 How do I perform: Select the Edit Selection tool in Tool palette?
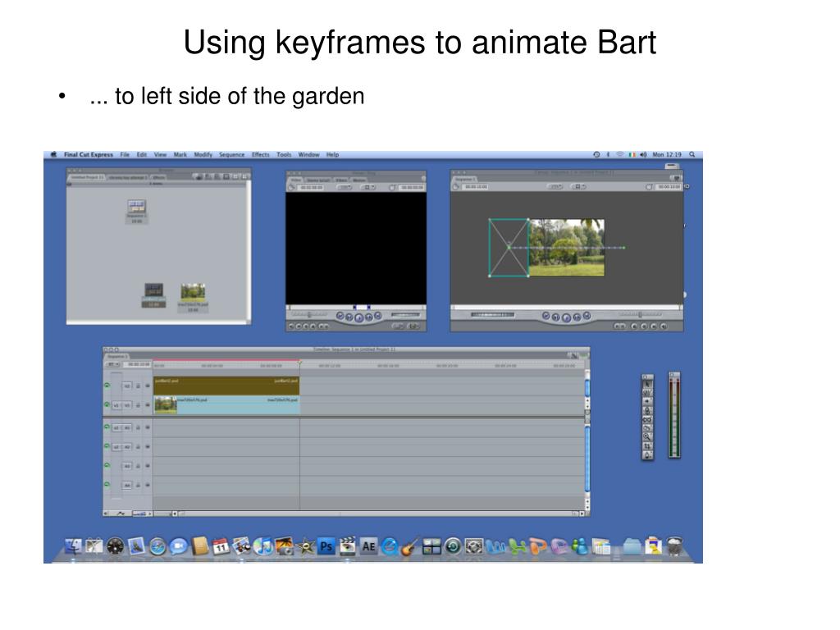(647, 393)
